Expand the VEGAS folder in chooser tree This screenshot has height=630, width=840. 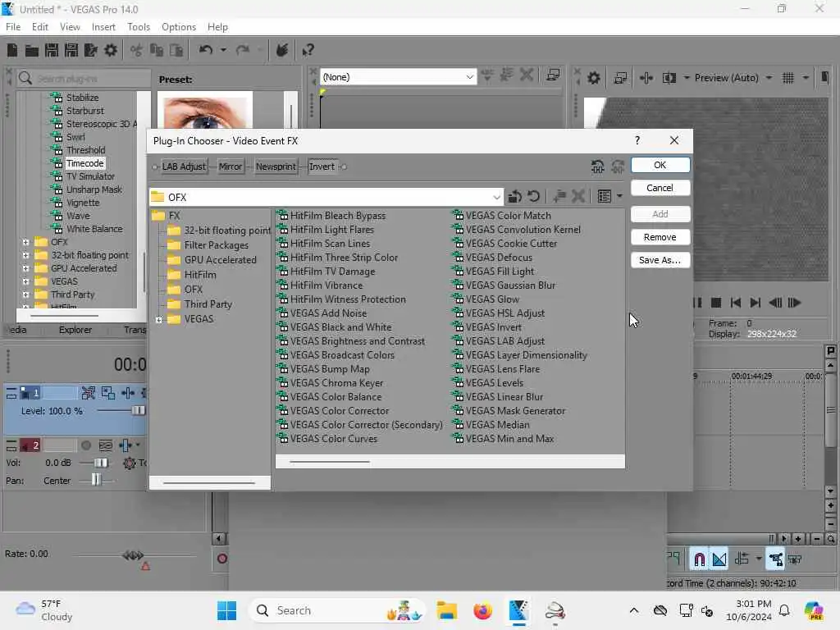point(159,320)
